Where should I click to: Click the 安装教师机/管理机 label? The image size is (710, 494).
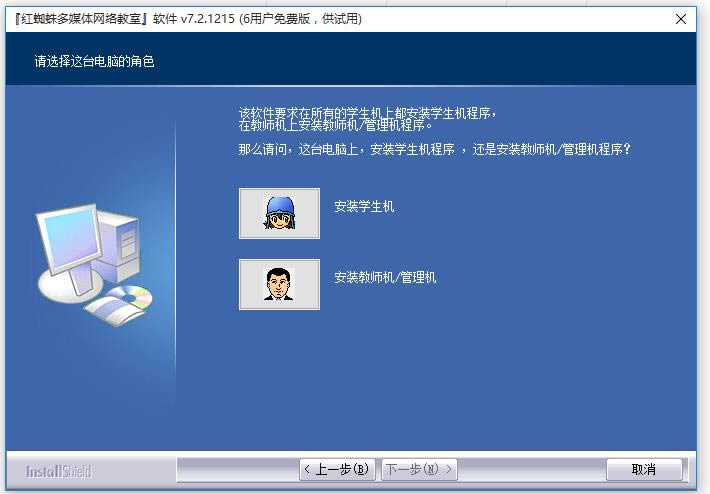point(385,277)
